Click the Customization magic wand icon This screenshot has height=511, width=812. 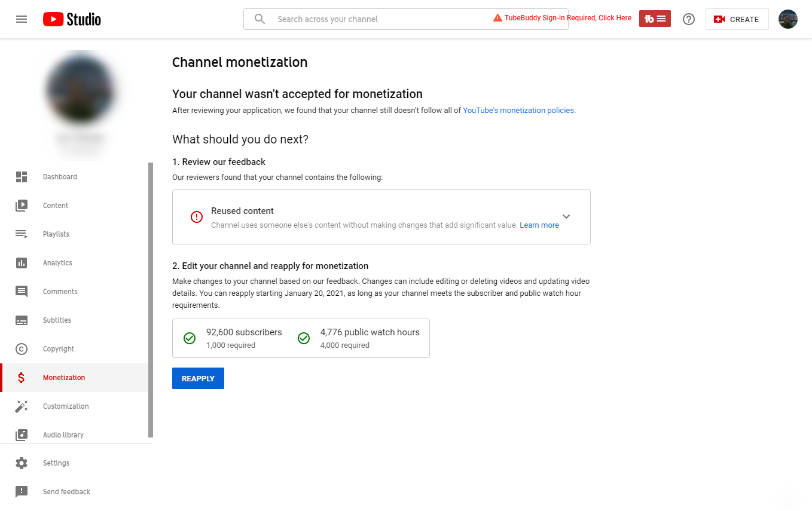tap(22, 406)
